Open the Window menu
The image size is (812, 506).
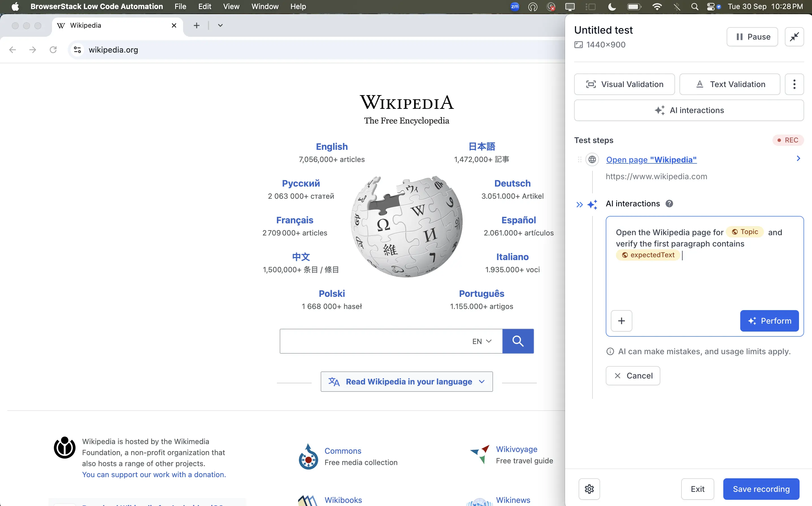pyautogui.click(x=265, y=7)
